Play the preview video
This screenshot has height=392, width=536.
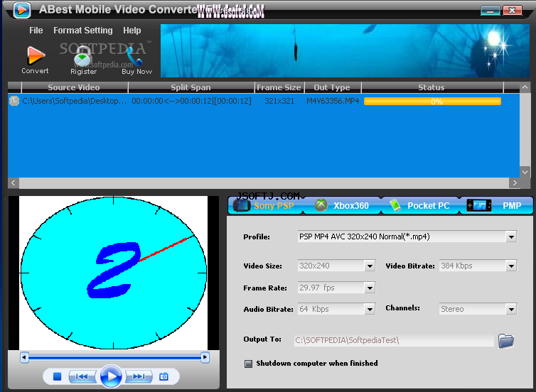(x=111, y=376)
